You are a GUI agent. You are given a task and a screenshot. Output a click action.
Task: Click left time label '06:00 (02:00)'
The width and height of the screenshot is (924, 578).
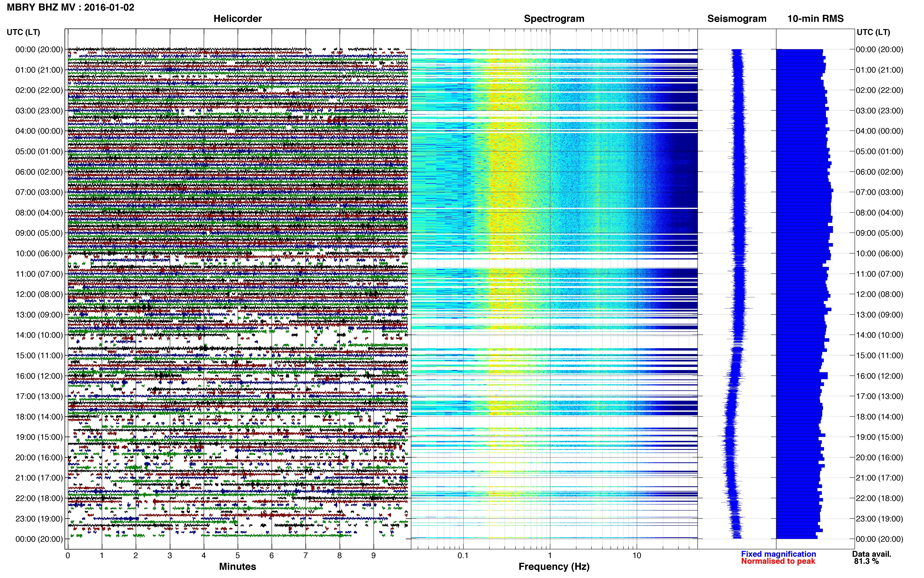tap(39, 172)
